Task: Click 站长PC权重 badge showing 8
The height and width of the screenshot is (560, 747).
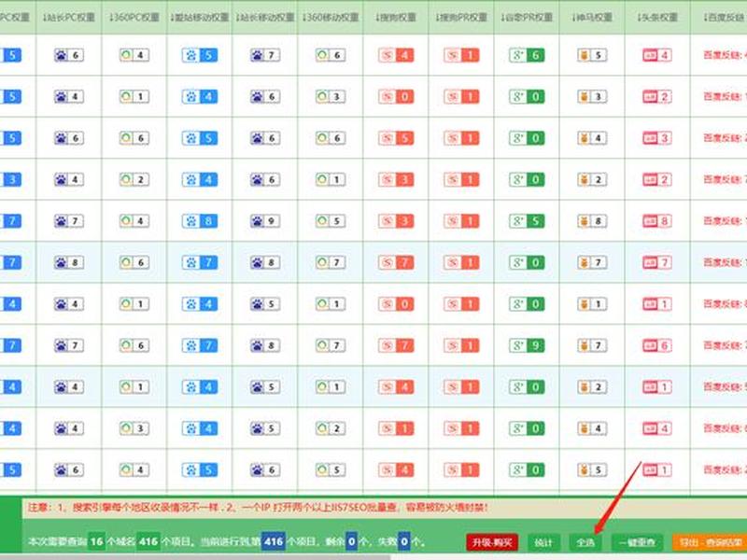Action: (x=69, y=262)
